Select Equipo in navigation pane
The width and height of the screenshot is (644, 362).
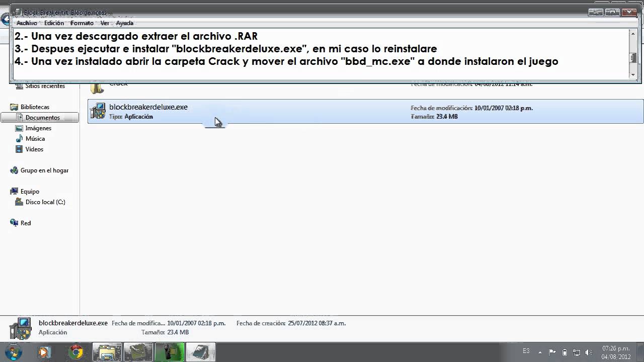coord(30,192)
